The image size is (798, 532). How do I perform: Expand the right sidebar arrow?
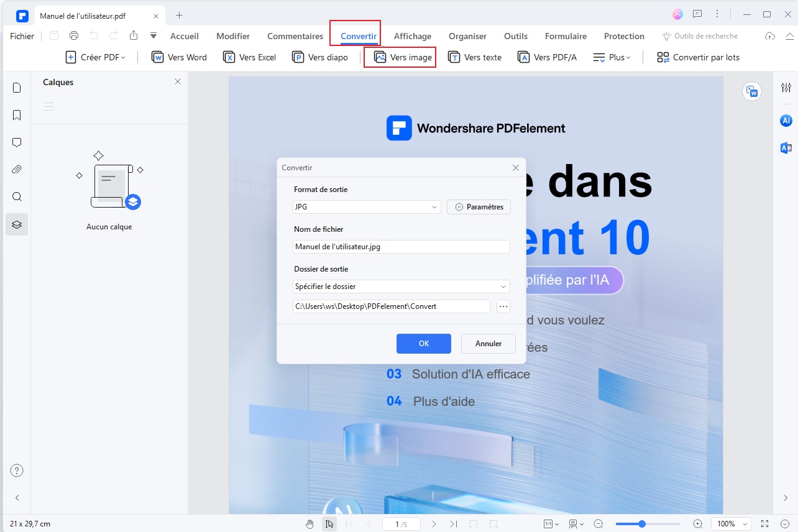pos(786,498)
